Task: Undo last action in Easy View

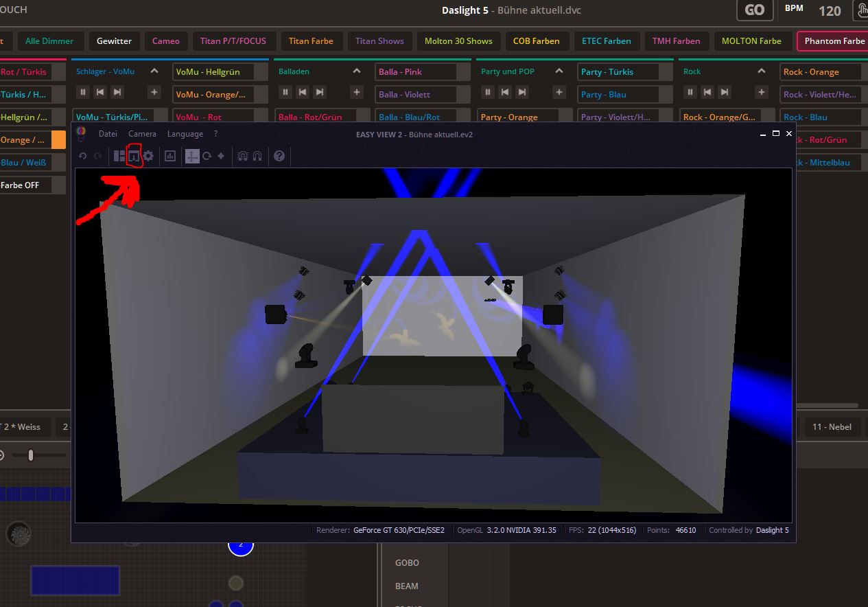Action: point(83,156)
